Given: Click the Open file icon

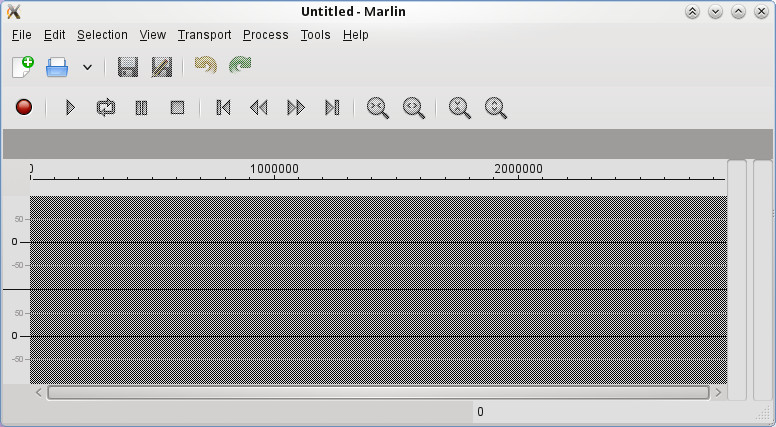Looking at the screenshot, I should [57, 67].
